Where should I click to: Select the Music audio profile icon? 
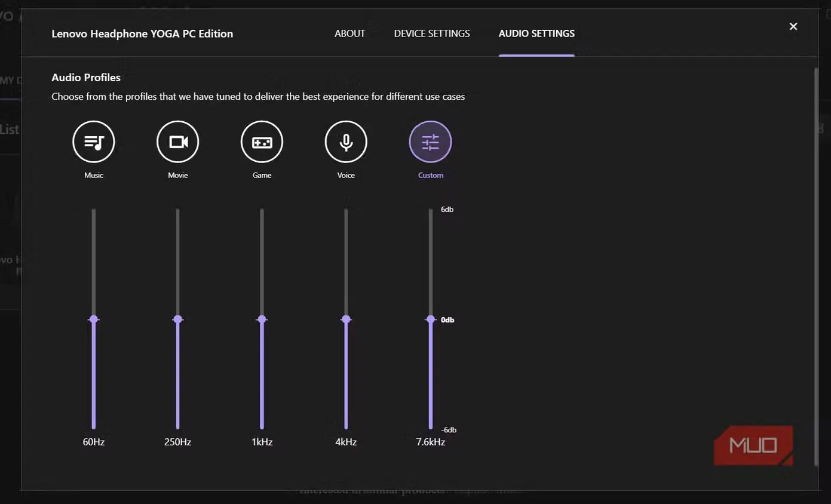(94, 142)
